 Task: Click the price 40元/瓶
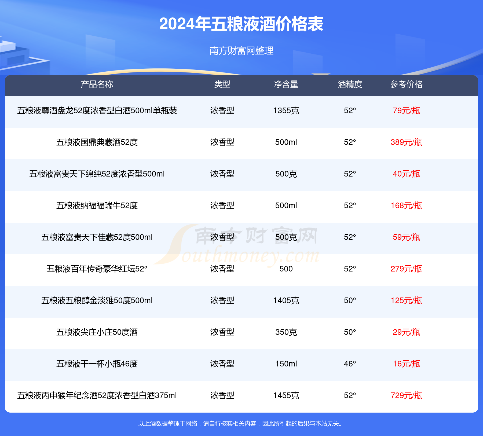click(407, 174)
